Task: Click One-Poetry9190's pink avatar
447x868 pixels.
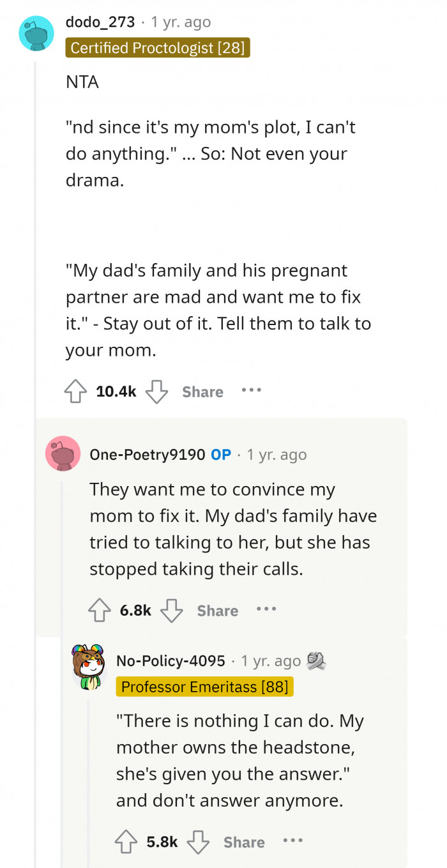Action: (x=63, y=453)
